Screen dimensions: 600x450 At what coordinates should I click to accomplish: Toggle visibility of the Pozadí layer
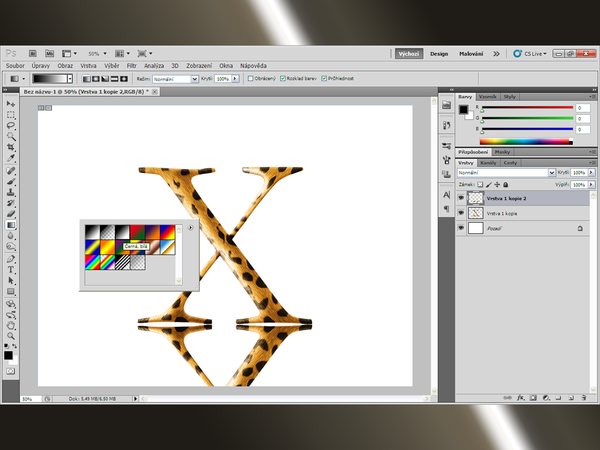coord(461,228)
